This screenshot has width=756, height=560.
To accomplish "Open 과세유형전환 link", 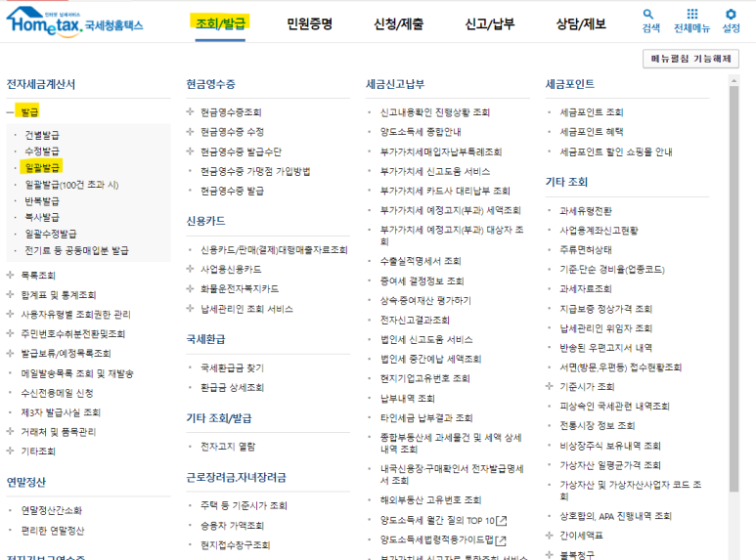I will (x=586, y=210).
